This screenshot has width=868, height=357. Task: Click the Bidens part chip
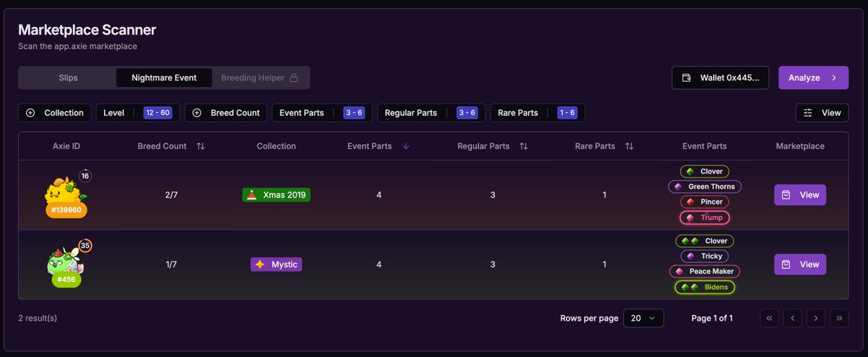click(x=705, y=287)
